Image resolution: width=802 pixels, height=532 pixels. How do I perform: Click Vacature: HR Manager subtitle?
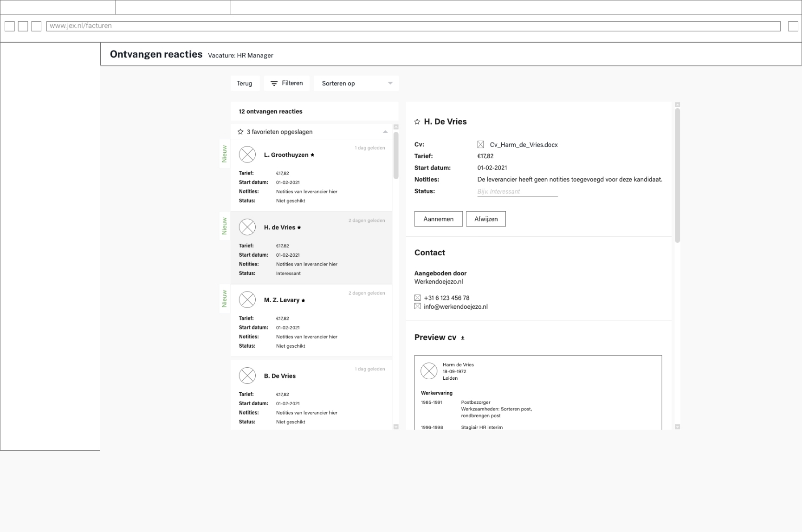pos(240,56)
